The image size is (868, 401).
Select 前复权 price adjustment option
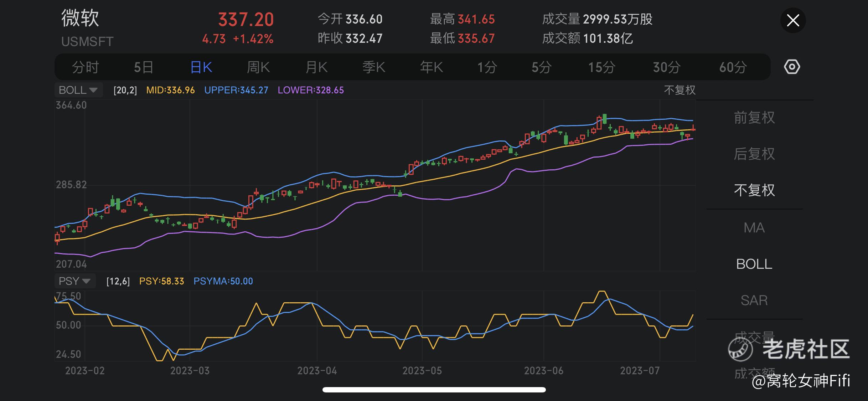tap(754, 118)
